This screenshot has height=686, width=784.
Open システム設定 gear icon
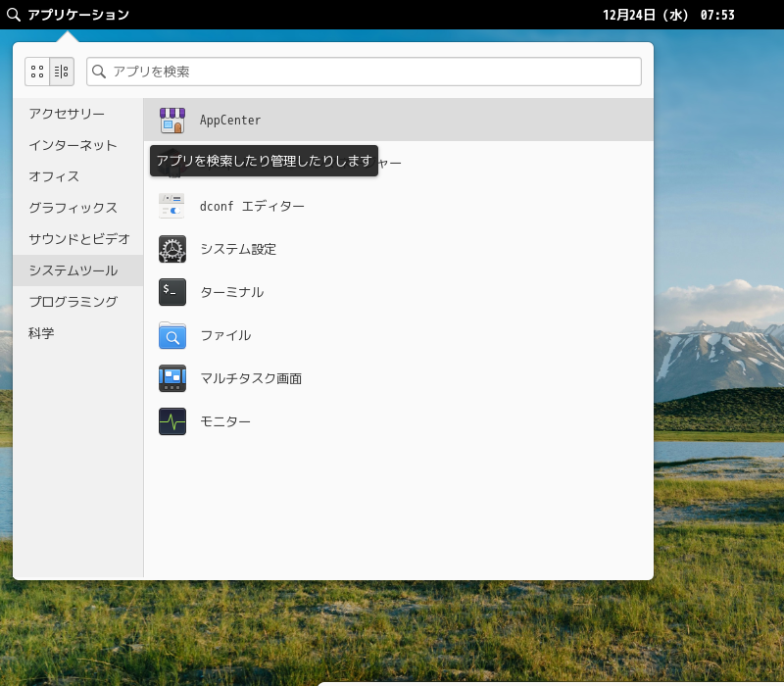point(172,249)
